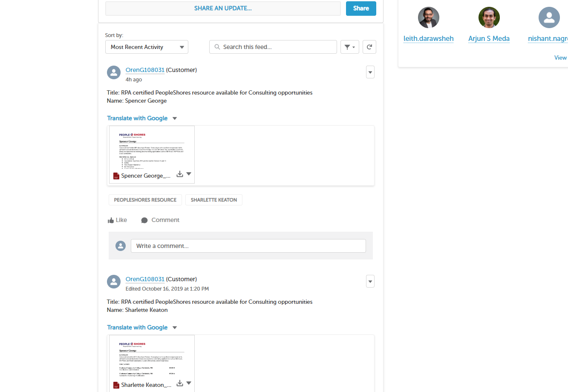Open file options arrow for Spencer George PDF

click(189, 174)
